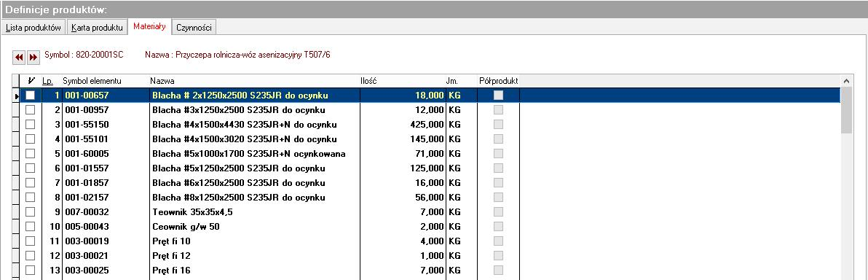Tick the checkbox for row 001-00957

pos(31,110)
